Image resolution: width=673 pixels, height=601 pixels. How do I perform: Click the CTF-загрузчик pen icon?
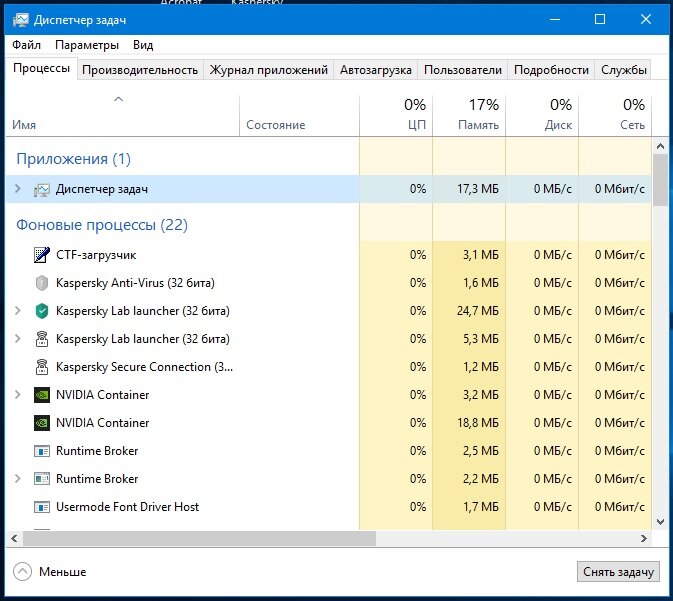point(42,255)
